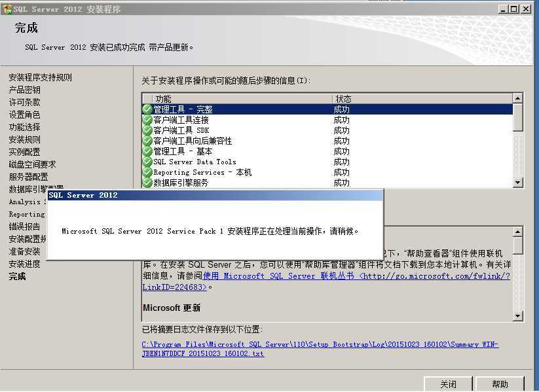Select the 安装规则 step
This screenshot has width=539, height=392.
[24, 139]
